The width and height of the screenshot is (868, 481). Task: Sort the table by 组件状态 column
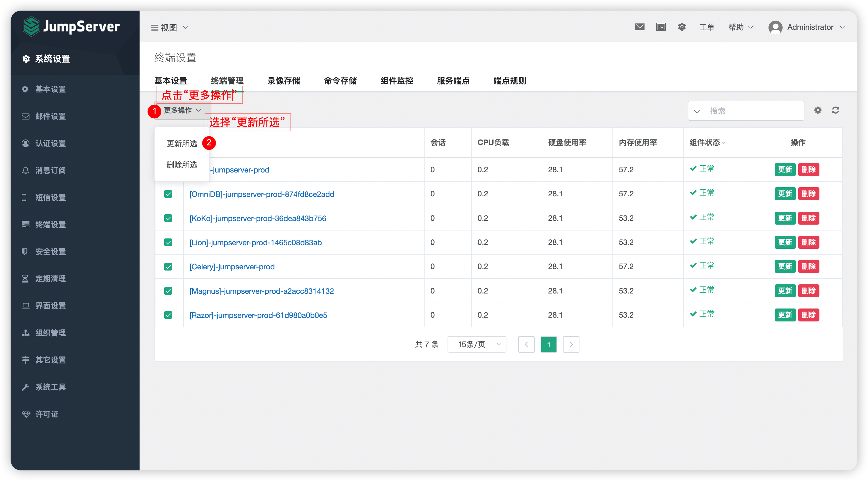tap(707, 142)
